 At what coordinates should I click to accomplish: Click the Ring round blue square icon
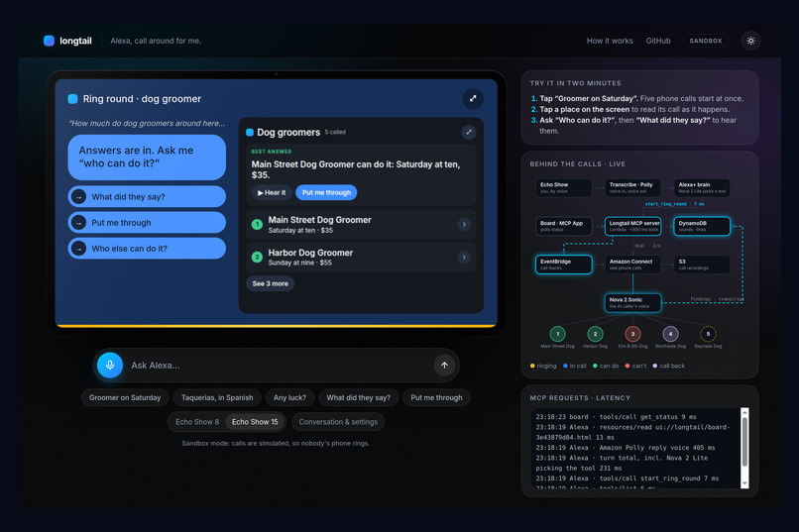(x=73, y=99)
